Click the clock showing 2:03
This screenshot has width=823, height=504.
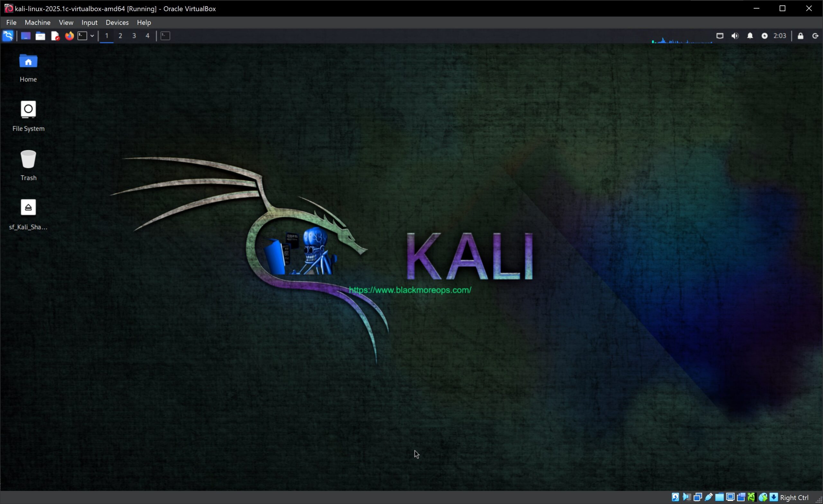[x=780, y=36]
